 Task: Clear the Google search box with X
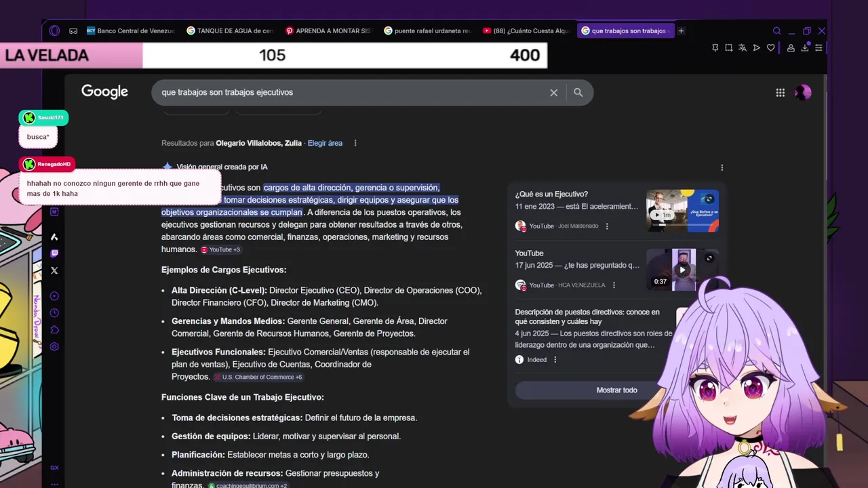[x=554, y=93]
